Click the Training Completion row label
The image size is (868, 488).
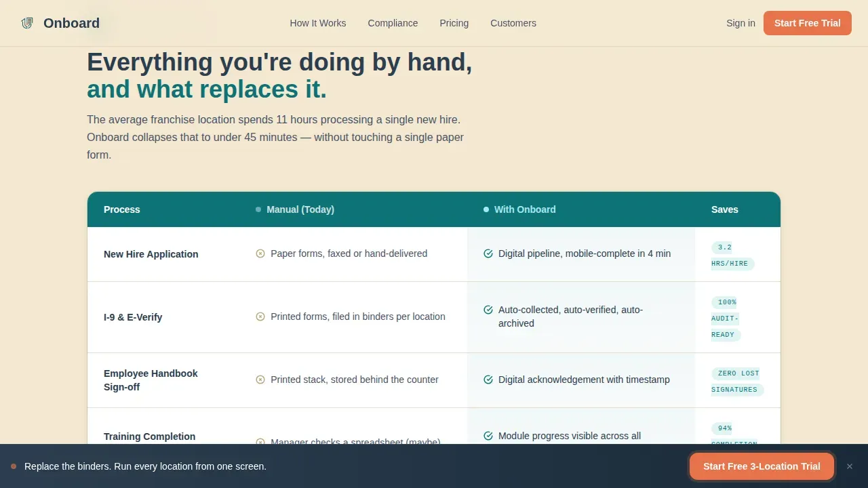150,436
